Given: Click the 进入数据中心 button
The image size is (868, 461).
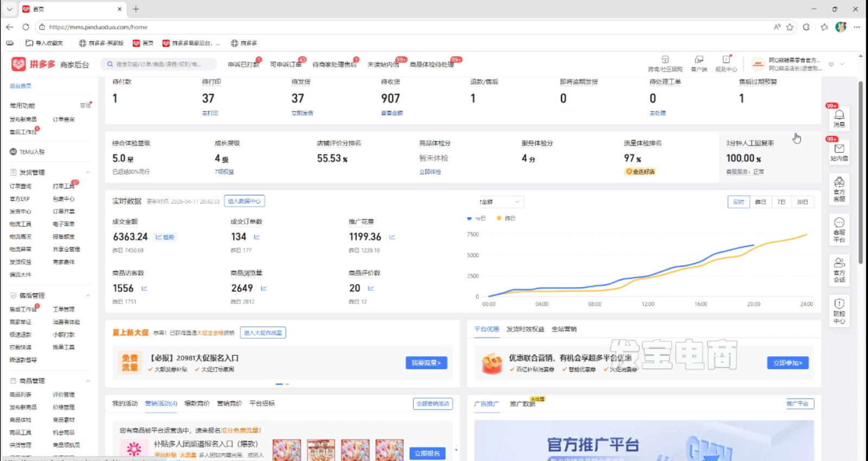Looking at the screenshot, I should [244, 201].
